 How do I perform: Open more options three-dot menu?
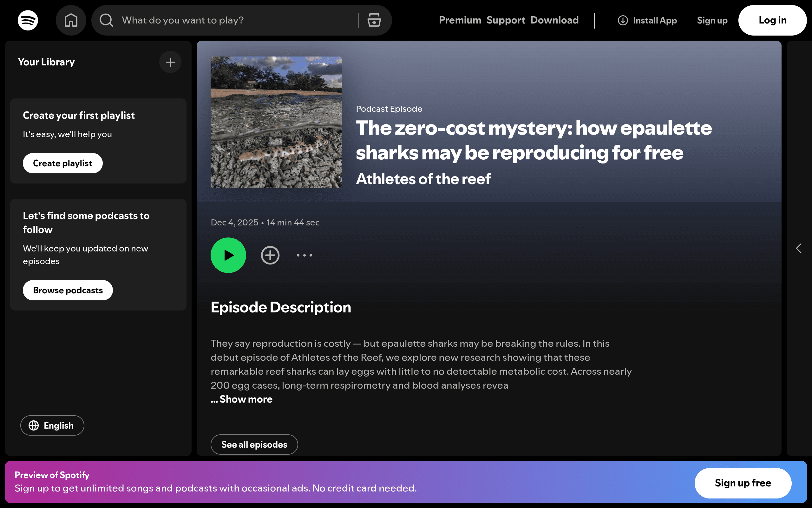click(304, 255)
